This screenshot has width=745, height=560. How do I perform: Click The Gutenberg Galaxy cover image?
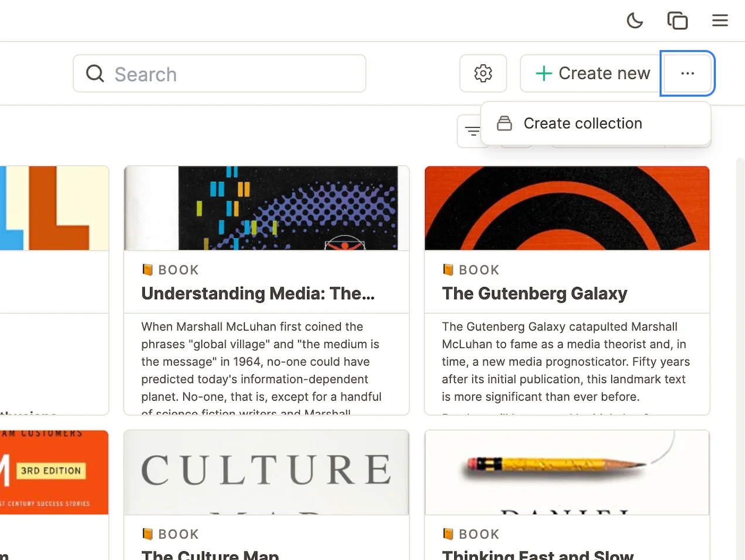(x=567, y=209)
